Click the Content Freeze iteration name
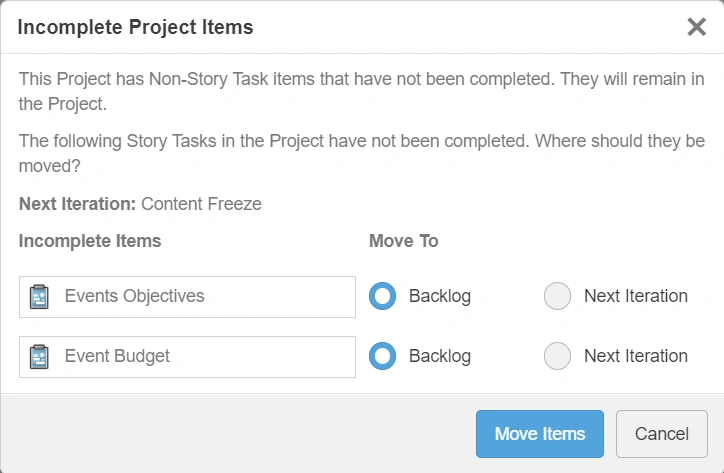This screenshot has height=473, width=724. (201, 204)
